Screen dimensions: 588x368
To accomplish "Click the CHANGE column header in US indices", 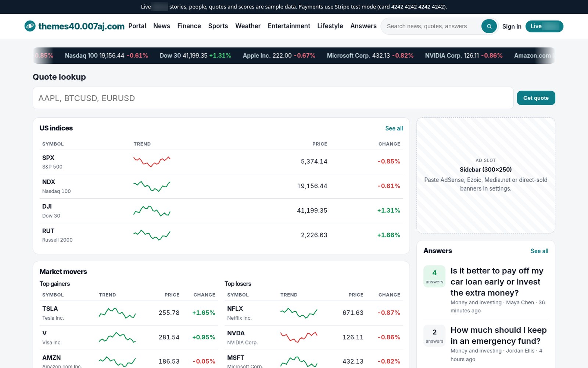I will pos(389,144).
